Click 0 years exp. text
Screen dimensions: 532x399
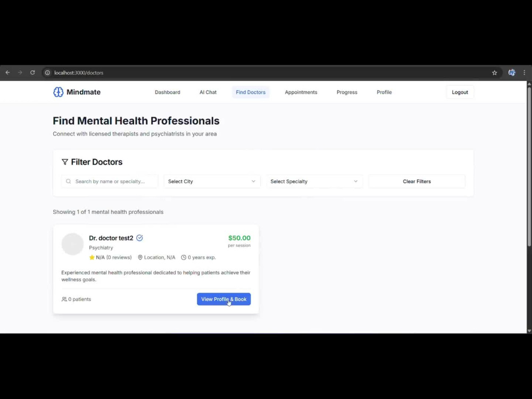point(202,257)
